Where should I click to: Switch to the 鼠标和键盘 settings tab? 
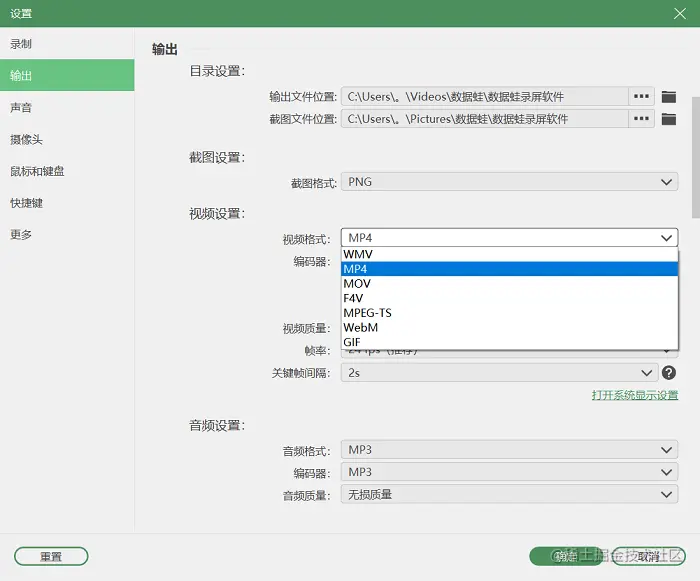(x=67, y=171)
